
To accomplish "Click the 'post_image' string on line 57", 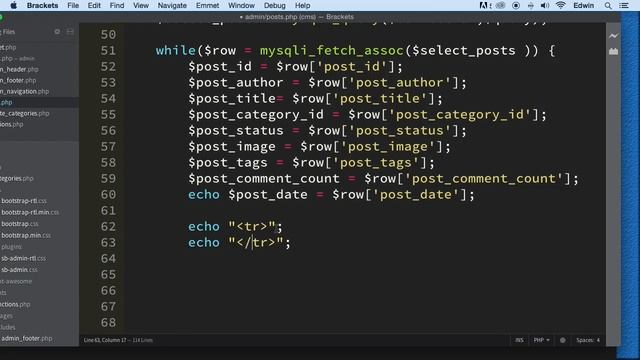I will (x=388, y=147).
